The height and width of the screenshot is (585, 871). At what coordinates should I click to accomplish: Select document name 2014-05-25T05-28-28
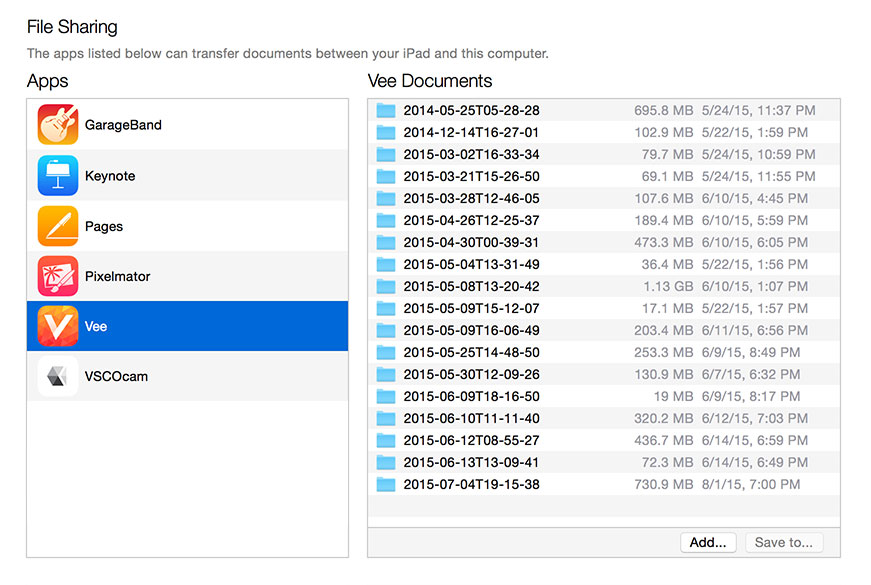pos(472,110)
